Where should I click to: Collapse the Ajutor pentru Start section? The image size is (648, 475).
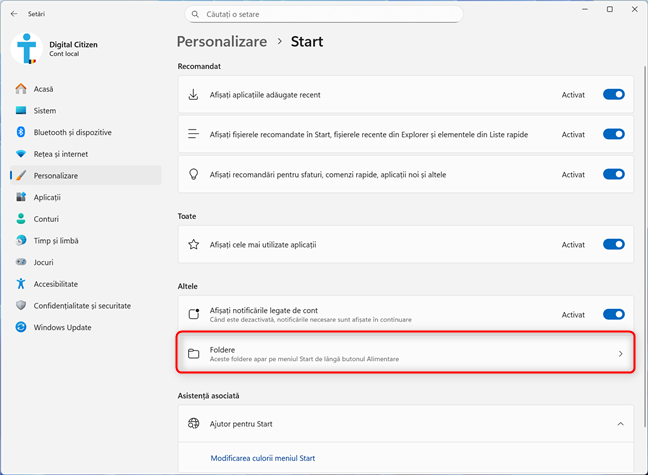tap(620, 424)
